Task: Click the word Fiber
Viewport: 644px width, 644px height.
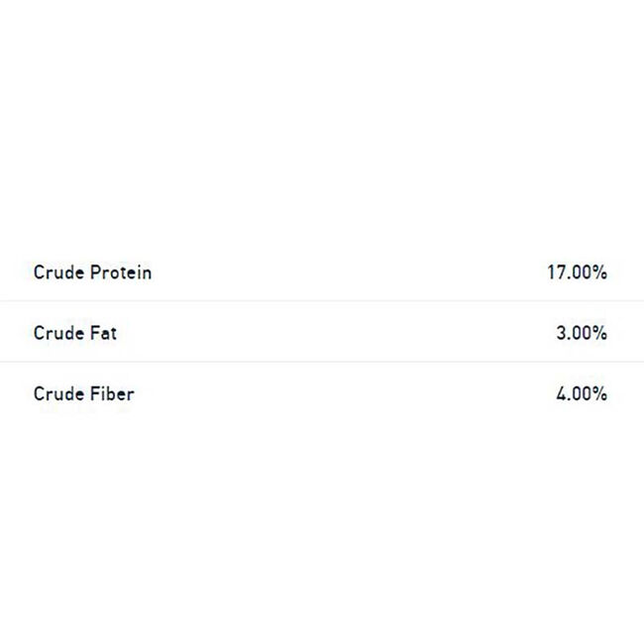Action: [112, 393]
